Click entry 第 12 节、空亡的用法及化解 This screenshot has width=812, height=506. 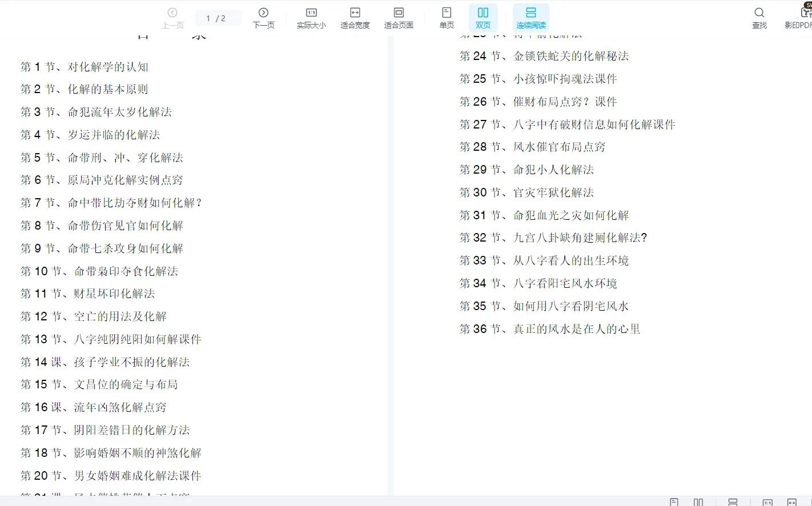[x=94, y=316]
